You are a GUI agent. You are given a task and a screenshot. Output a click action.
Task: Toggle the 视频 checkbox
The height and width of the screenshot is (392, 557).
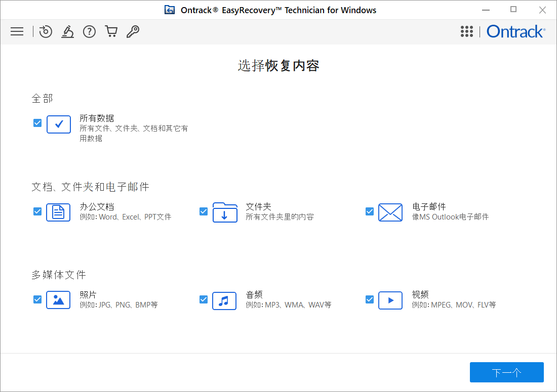[370, 299]
